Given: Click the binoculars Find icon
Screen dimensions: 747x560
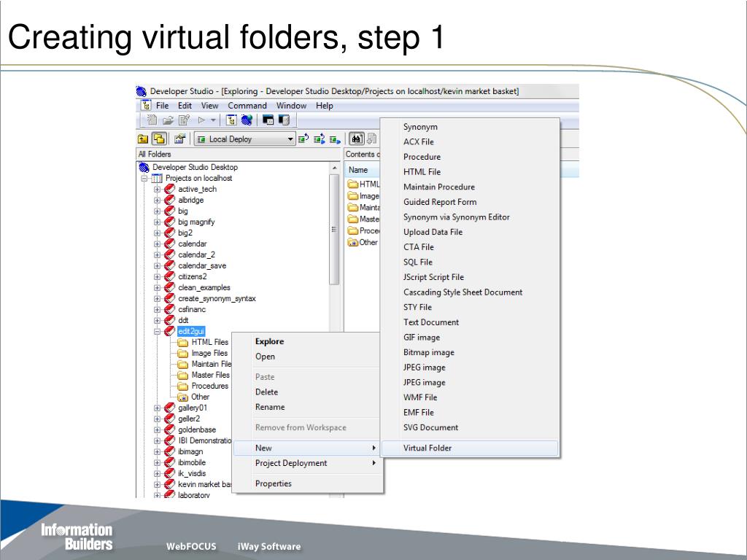Looking at the screenshot, I should click(357, 139).
